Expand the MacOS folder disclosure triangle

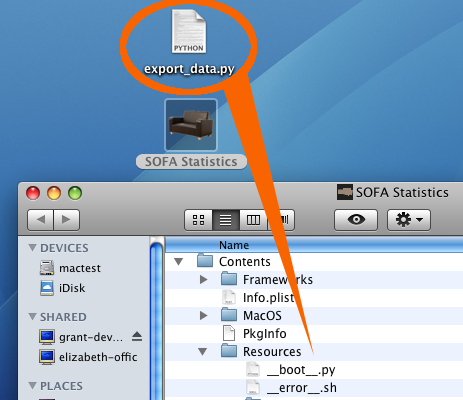click(203, 315)
